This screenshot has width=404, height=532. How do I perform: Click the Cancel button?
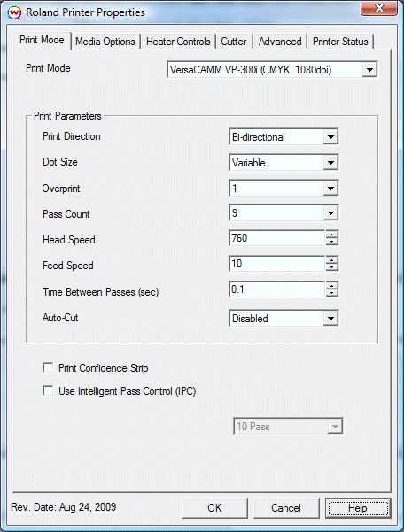(x=286, y=508)
